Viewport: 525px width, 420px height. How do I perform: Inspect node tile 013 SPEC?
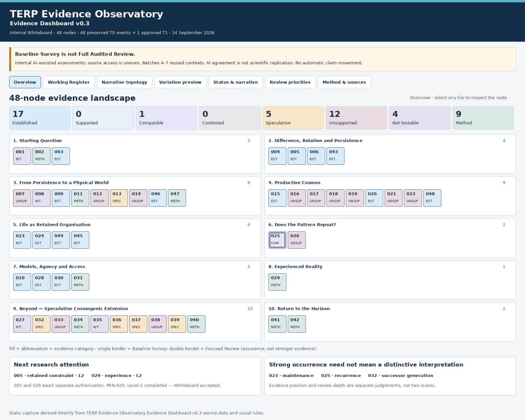[x=119, y=198]
